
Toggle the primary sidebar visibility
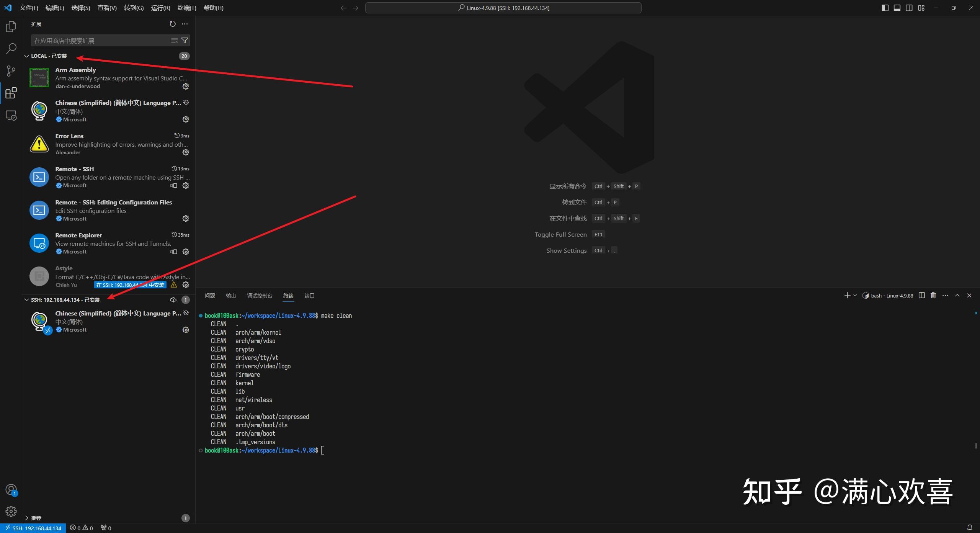pyautogui.click(x=885, y=8)
